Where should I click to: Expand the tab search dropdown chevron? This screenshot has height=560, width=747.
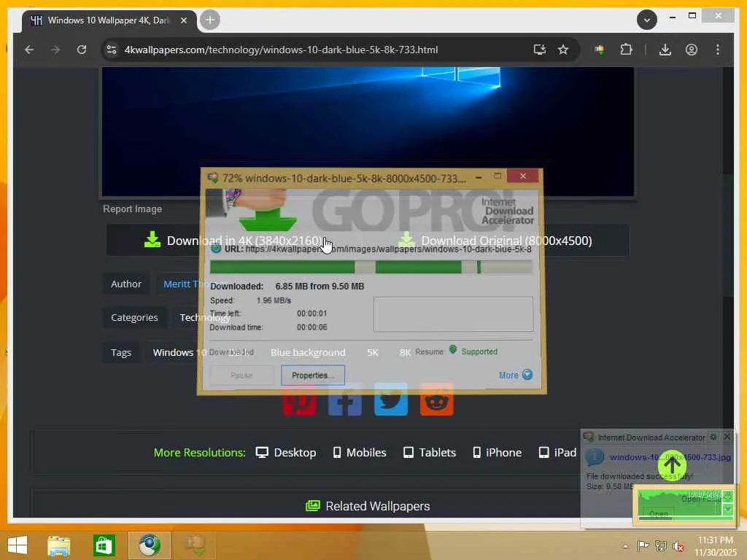[646, 20]
